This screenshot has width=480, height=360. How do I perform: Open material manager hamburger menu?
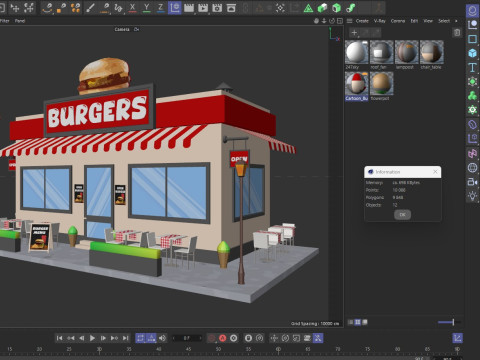[x=349, y=21]
